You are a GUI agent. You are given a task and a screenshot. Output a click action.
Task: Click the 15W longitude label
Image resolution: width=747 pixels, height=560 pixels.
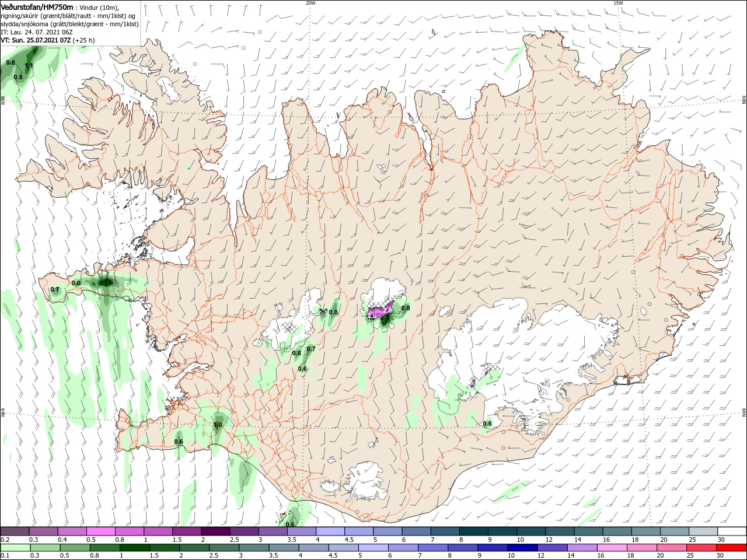(x=618, y=3)
